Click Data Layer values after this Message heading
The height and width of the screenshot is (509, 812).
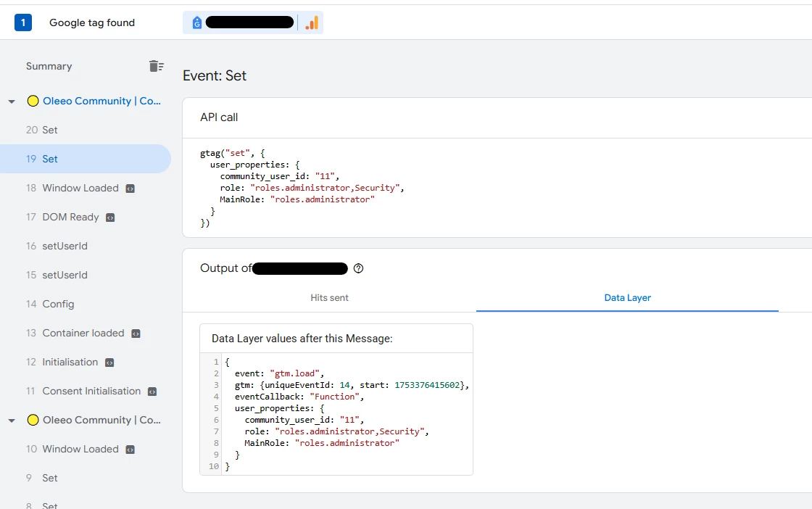click(302, 339)
